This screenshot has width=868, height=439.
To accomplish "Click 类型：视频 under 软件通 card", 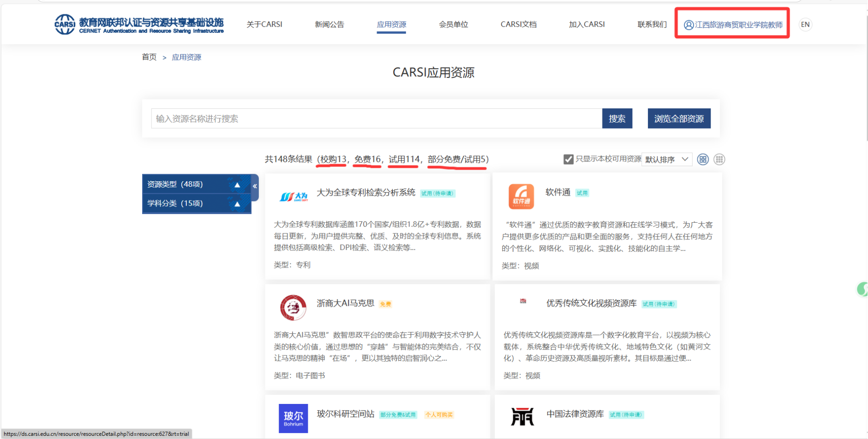I will point(520,266).
